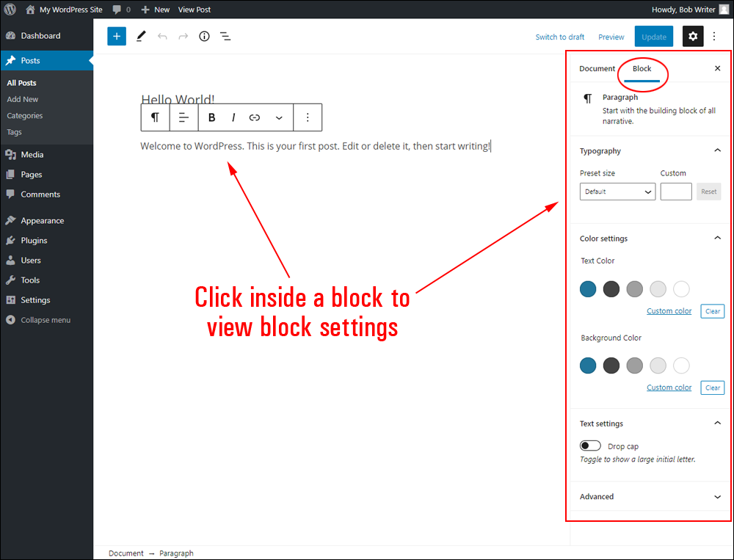Open Custom color link for Background Color
734x560 pixels.
pos(669,388)
